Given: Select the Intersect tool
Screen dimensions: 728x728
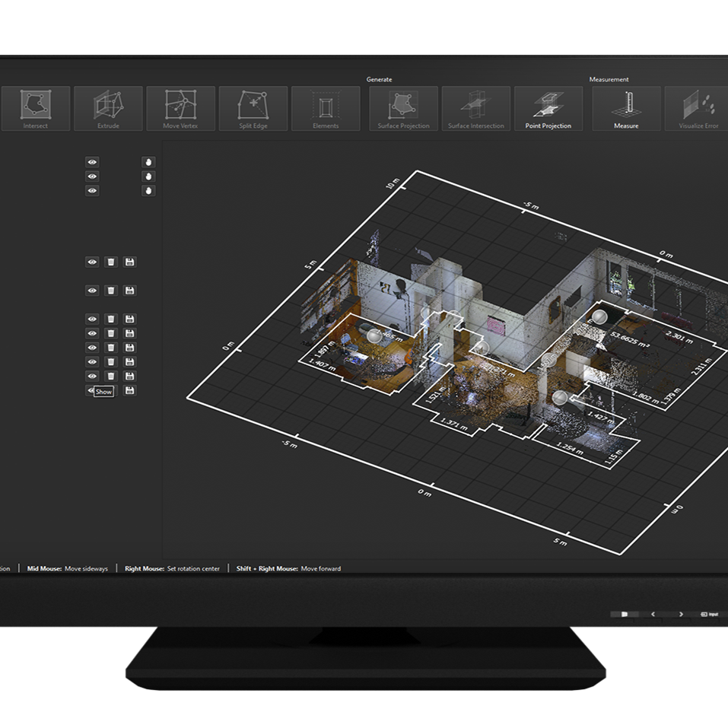Looking at the screenshot, I should (x=36, y=109).
